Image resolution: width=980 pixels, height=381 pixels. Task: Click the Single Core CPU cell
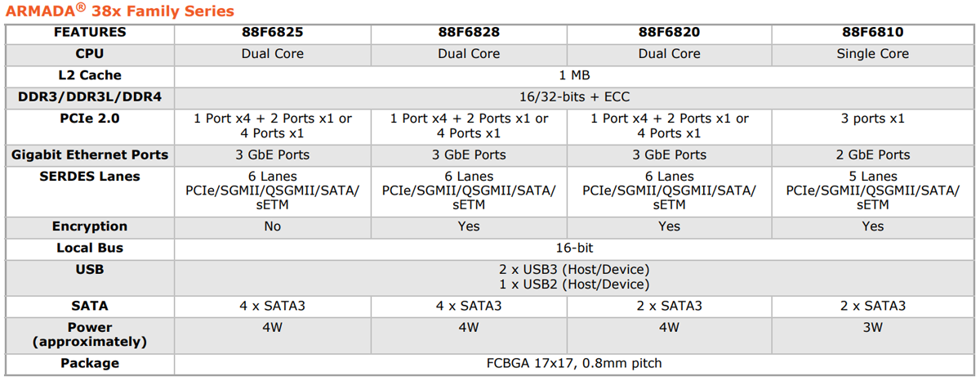coord(872,54)
